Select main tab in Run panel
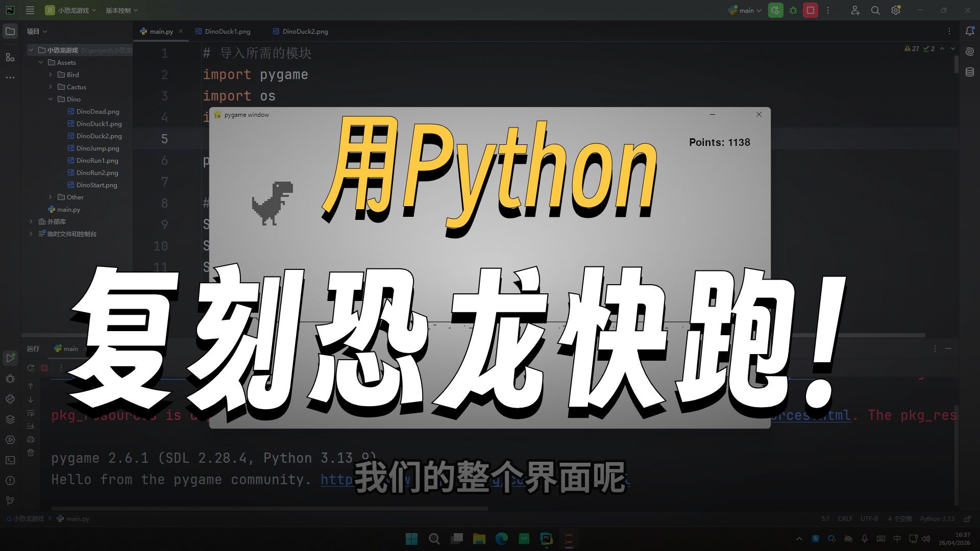This screenshot has width=980, height=551. pos(66,348)
